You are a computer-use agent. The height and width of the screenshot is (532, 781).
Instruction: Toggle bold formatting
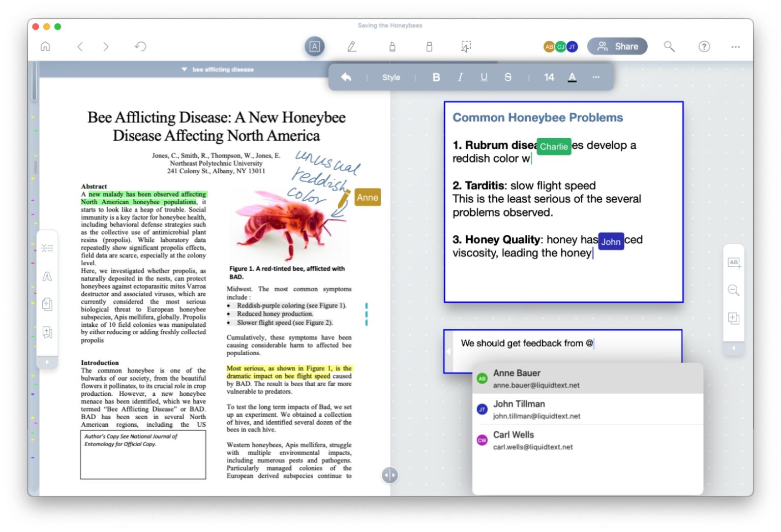(436, 77)
